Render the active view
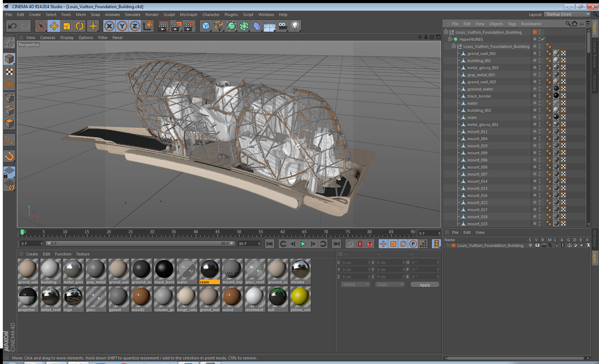 click(x=163, y=26)
